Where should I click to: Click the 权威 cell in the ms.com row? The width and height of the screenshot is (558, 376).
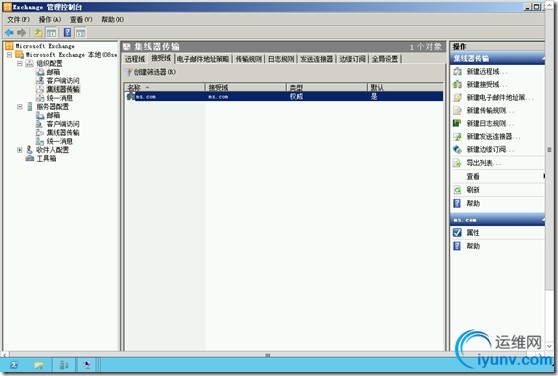click(x=296, y=96)
